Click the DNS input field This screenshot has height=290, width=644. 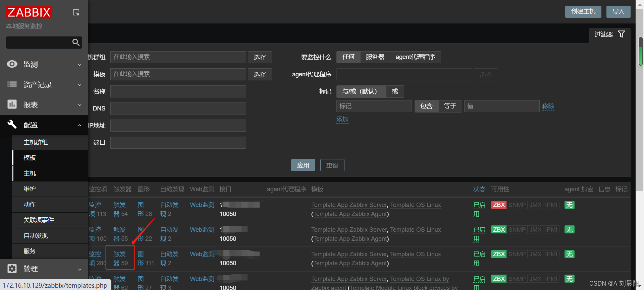tap(178, 108)
